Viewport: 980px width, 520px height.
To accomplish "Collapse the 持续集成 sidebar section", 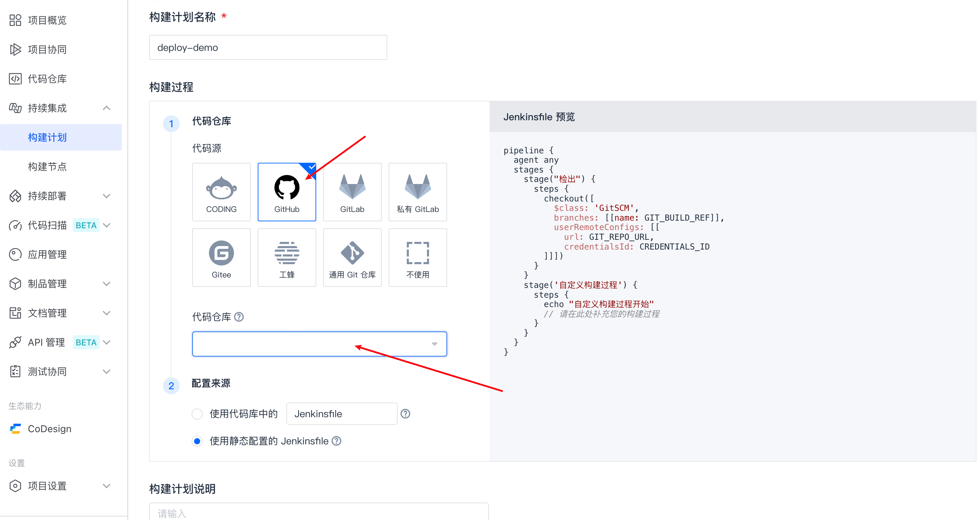I will [107, 108].
